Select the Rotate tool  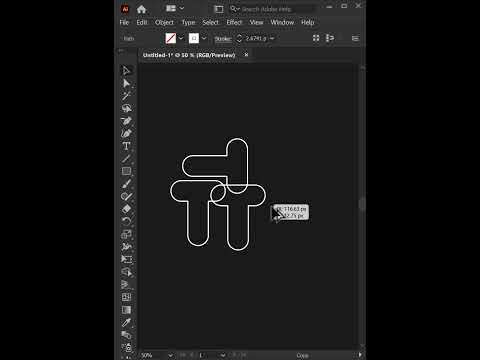pyautogui.click(x=126, y=221)
